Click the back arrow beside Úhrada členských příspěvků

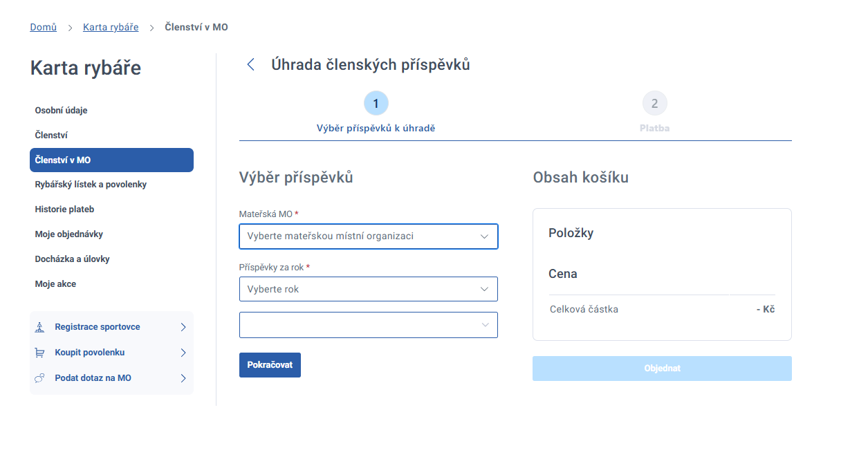[250, 64]
